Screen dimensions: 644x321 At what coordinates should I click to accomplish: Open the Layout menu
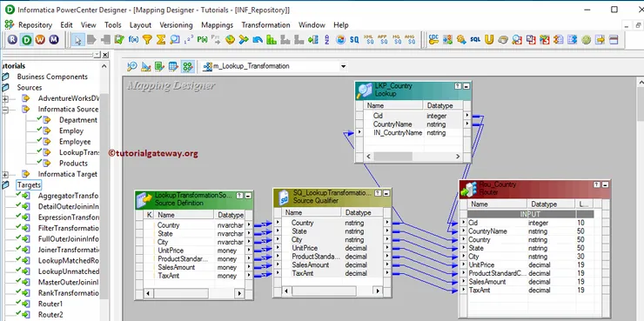pos(140,25)
